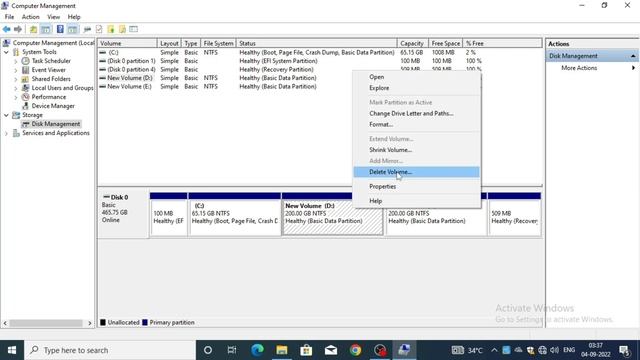Collapse the Storage node
The image size is (640, 360).
6,115
